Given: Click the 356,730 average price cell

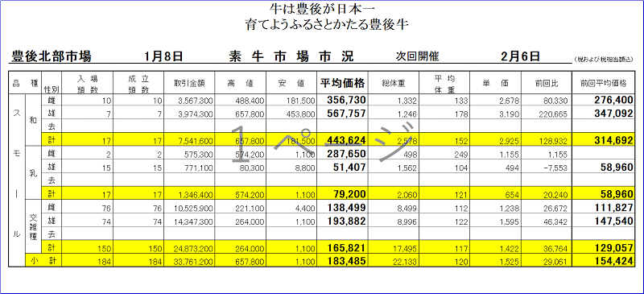Looking at the screenshot, I should (x=346, y=100).
